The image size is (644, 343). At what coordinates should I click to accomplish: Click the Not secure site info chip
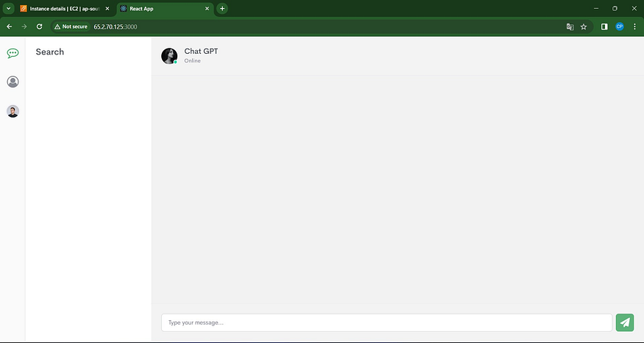71,26
